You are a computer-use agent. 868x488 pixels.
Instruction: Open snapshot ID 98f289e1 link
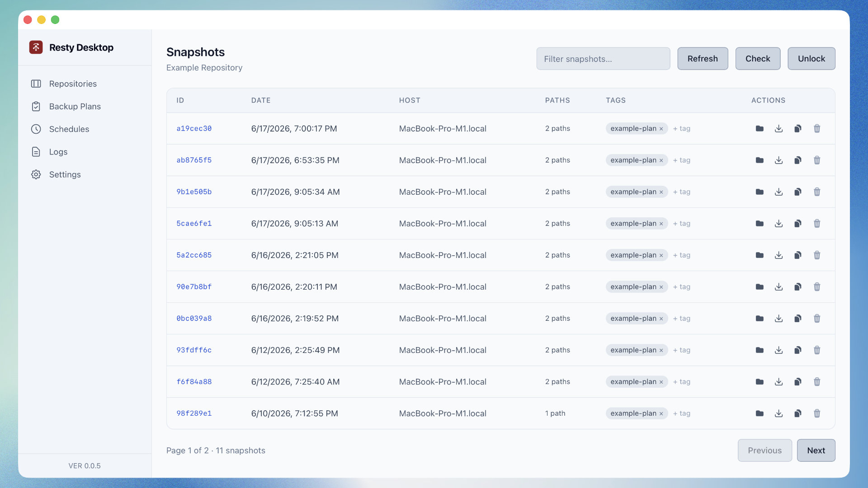(x=194, y=413)
